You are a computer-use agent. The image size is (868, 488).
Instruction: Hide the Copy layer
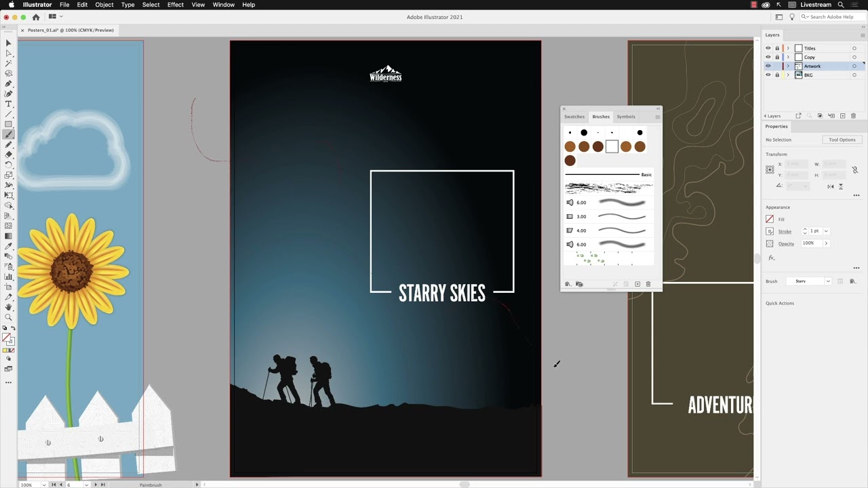pyautogui.click(x=768, y=57)
